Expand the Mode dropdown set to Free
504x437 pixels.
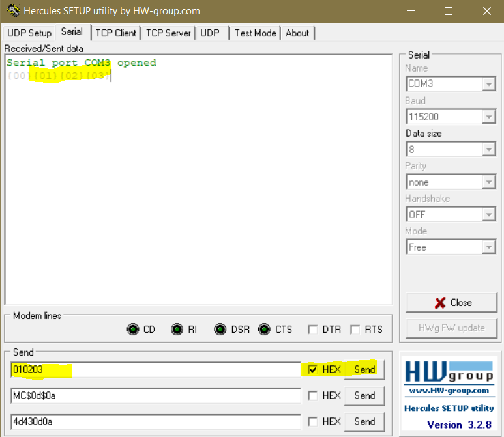click(x=489, y=247)
